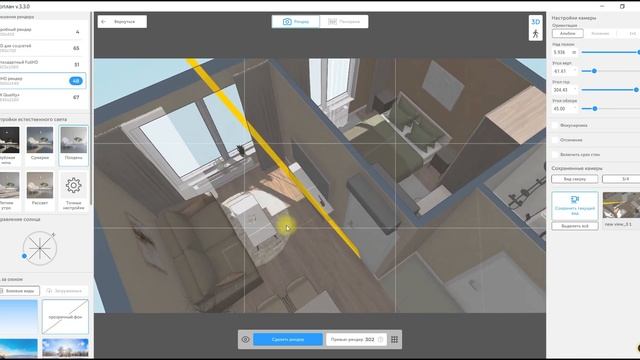Select the partly visible blue sky with clouds thumbnail
The height and width of the screenshot is (360, 640).
tap(18, 348)
